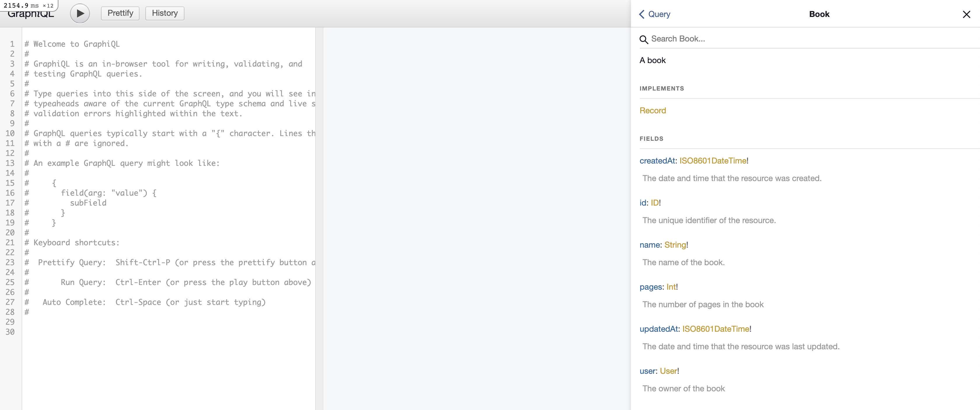Open the String type link
The height and width of the screenshot is (410, 980).
675,245
